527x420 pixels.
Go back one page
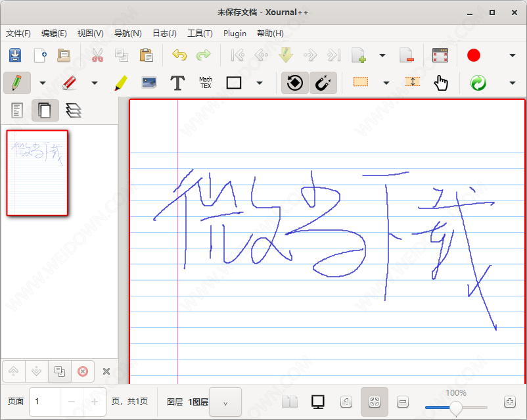tap(261, 55)
